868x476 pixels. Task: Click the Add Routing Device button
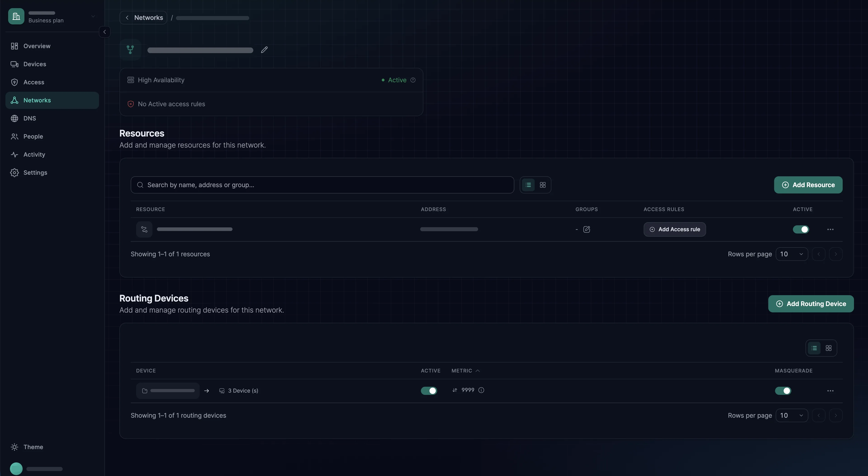(x=811, y=304)
